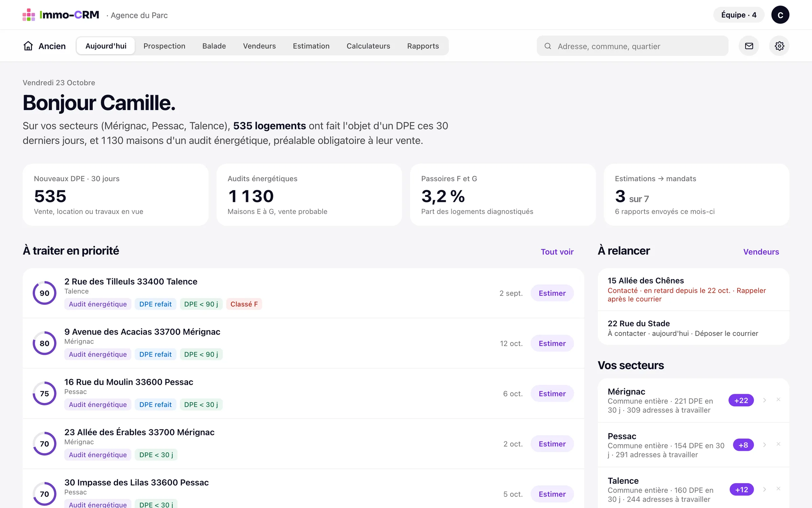Expand the Pessac sector chevron
Image resolution: width=812 pixels, height=508 pixels.
[765, 445]
